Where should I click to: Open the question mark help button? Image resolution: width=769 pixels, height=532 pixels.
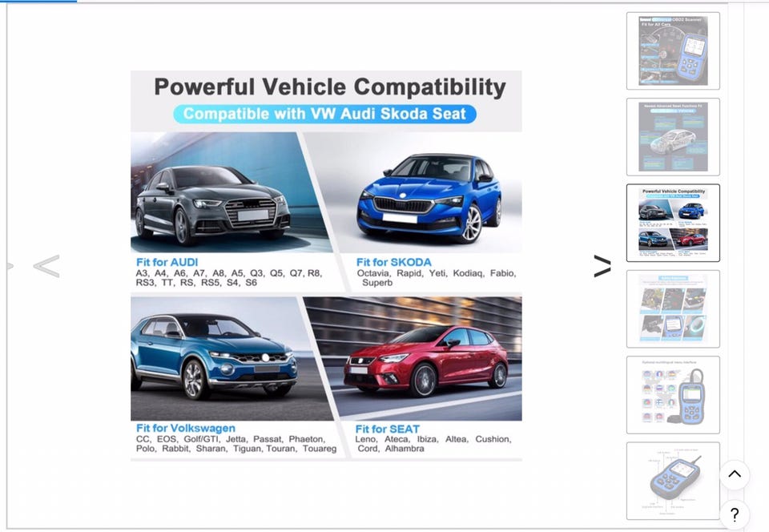coord(735,514)
